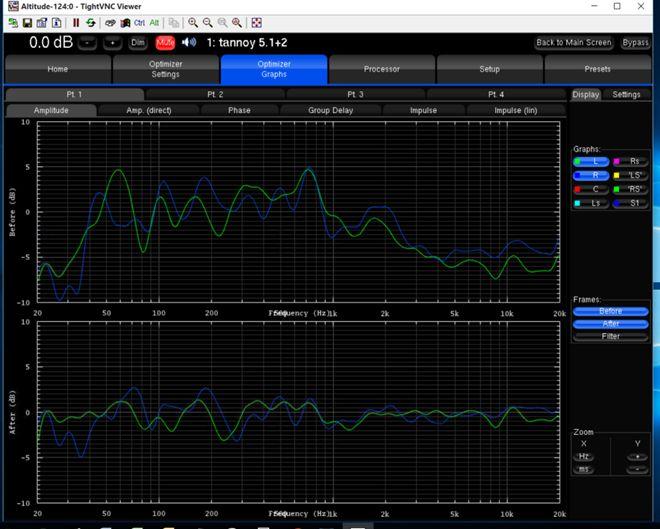Screen dimensions: 660x529
Task: Click Back to Main Screen button
Action: point(573,43)
